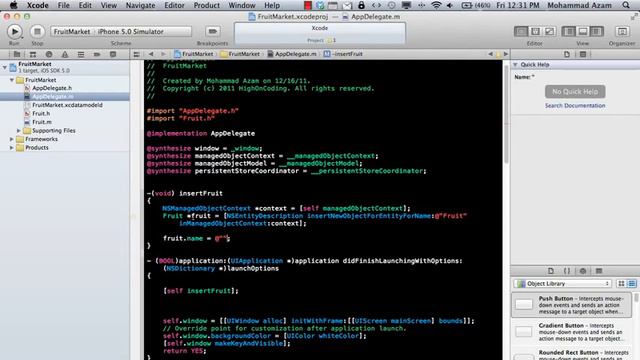The width and height of the screenshot is (640, 360).
Task: Open the File menu
Action: [63, 5]
